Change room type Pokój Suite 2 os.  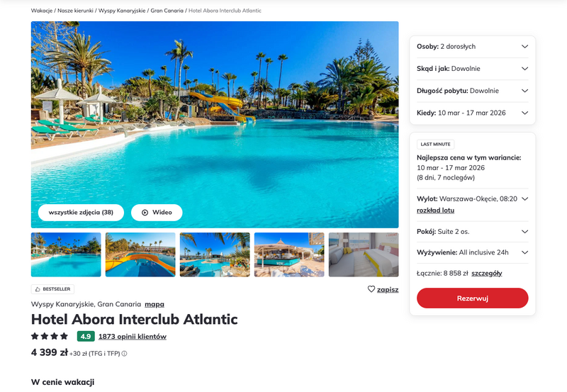tap(472, 231)
